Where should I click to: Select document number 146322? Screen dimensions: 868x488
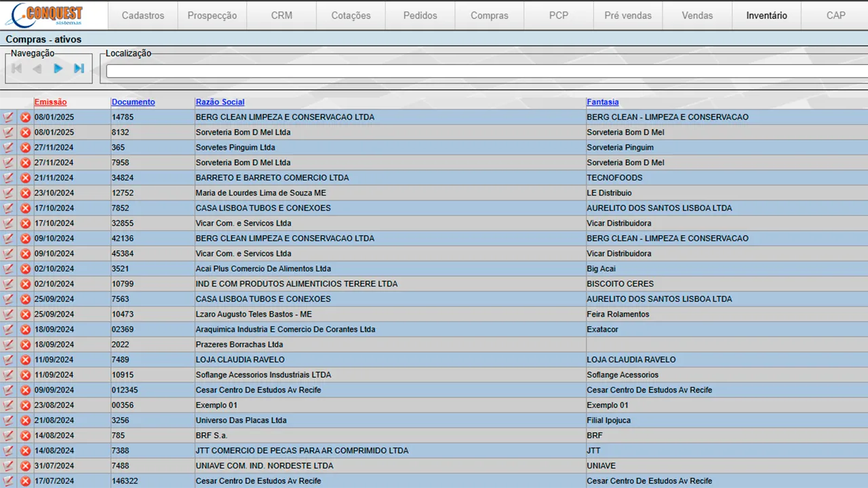tap(126, 481)
